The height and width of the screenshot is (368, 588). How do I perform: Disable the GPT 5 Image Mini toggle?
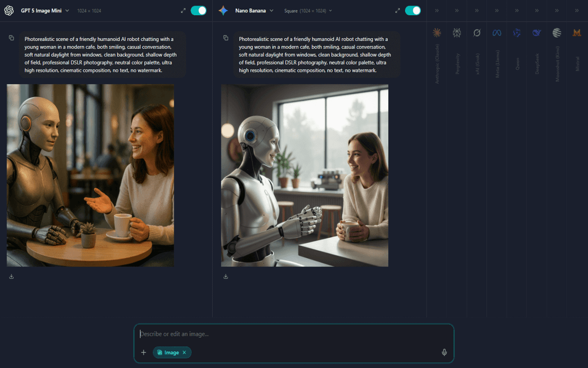click(x=198, y=10)
